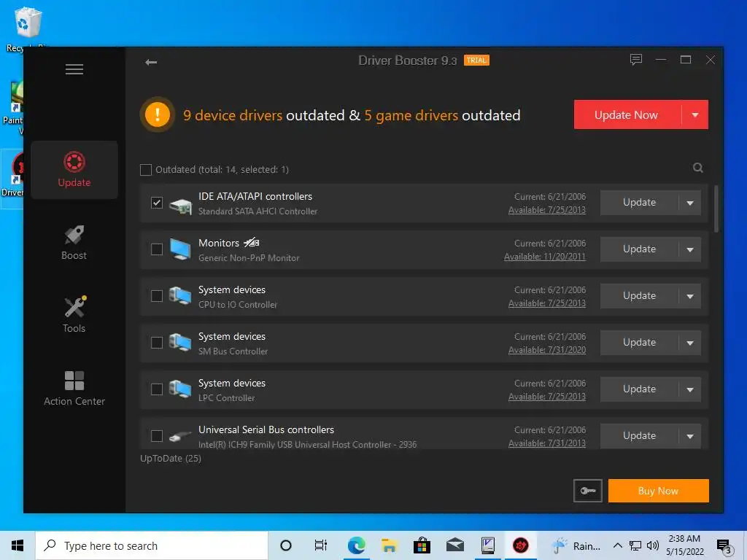Open Task View on the taskbar
The image size is (747, 560).
(x=321, y=545)
